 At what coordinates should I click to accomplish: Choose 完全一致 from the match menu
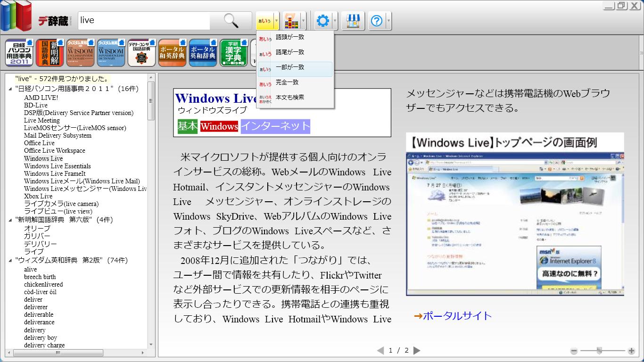click(x=295, y=82)
